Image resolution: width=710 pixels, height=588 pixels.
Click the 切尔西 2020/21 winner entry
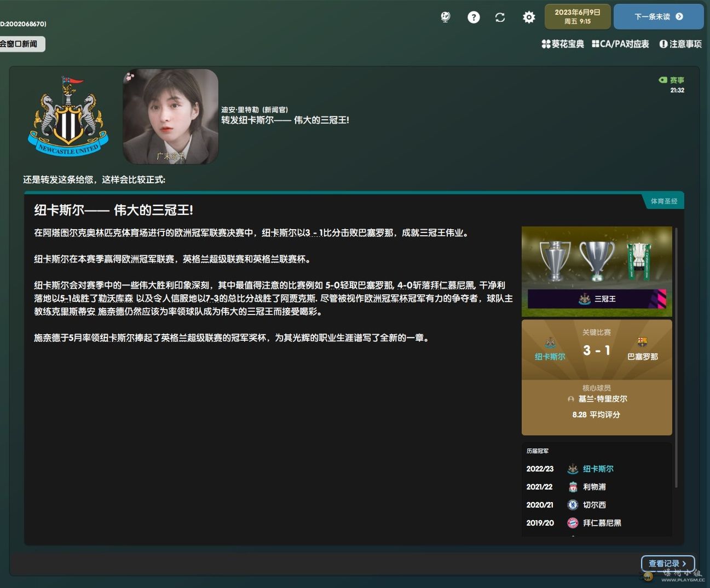[x=594, y=505]
